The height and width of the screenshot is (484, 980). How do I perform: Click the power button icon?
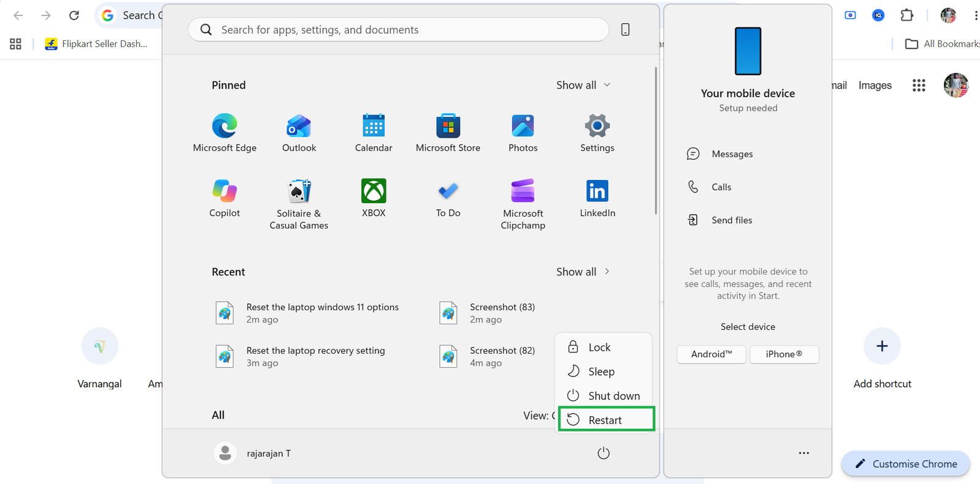(x=603, y=453)
